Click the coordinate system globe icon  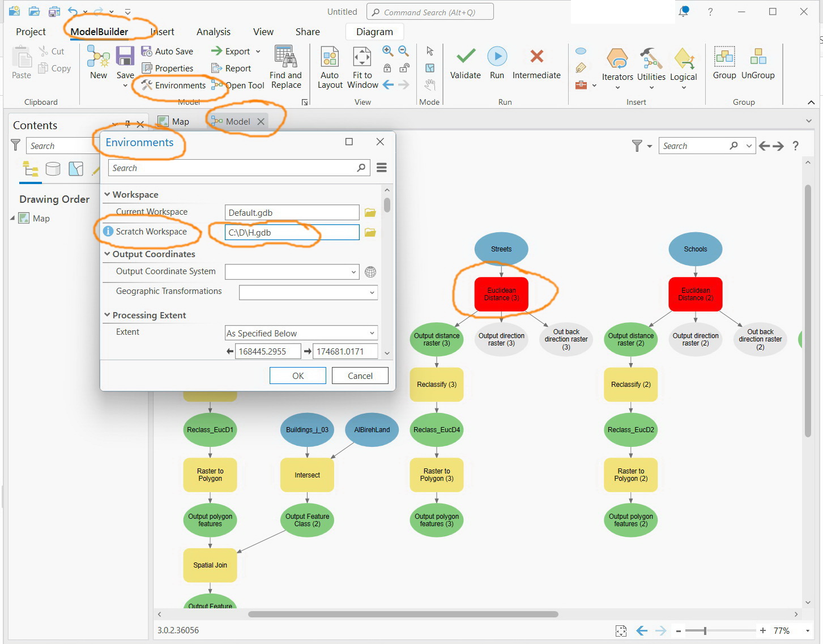[370, 272]
